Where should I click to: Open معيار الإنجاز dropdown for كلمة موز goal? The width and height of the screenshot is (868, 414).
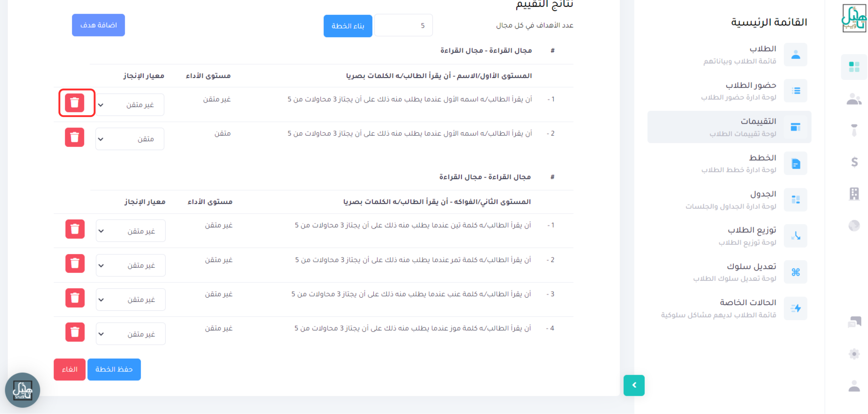click(131, 334)
